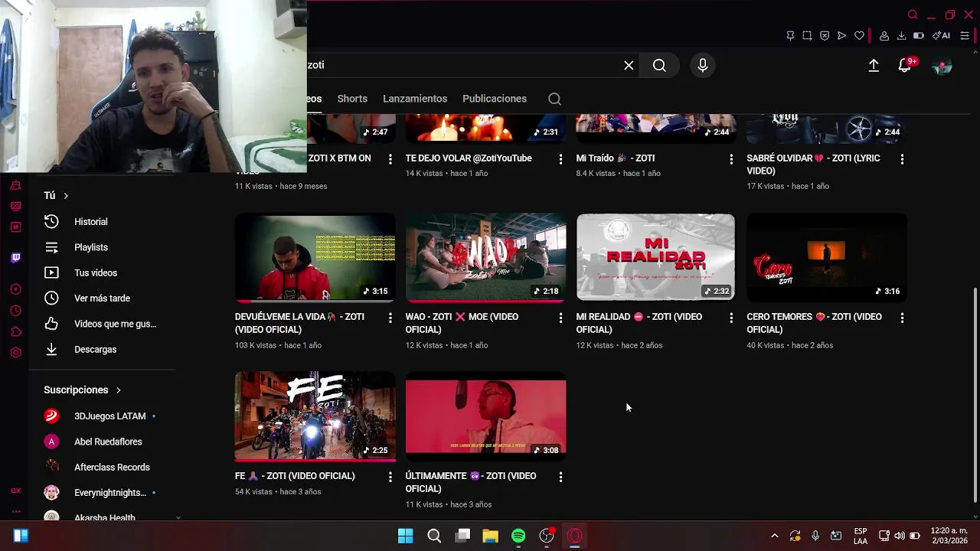980x551 pixels.
Task: Play the ÚLTIMAMENTE red thumbnail
Action: pyautogui.click(x=485, y=416)
